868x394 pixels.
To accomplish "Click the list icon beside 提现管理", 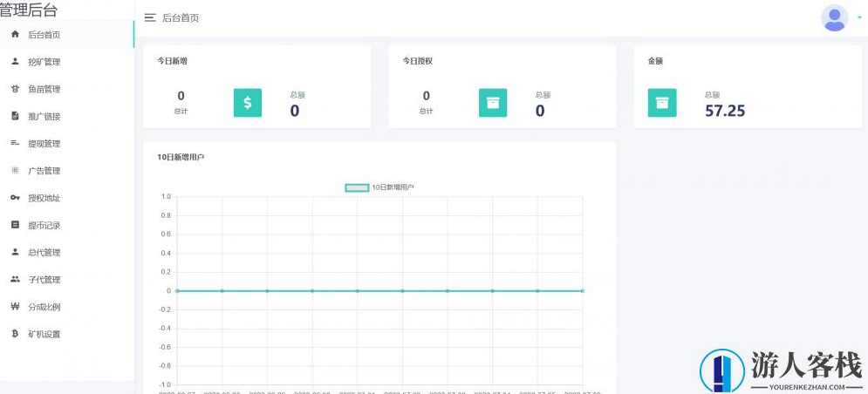I will point(16,143).
